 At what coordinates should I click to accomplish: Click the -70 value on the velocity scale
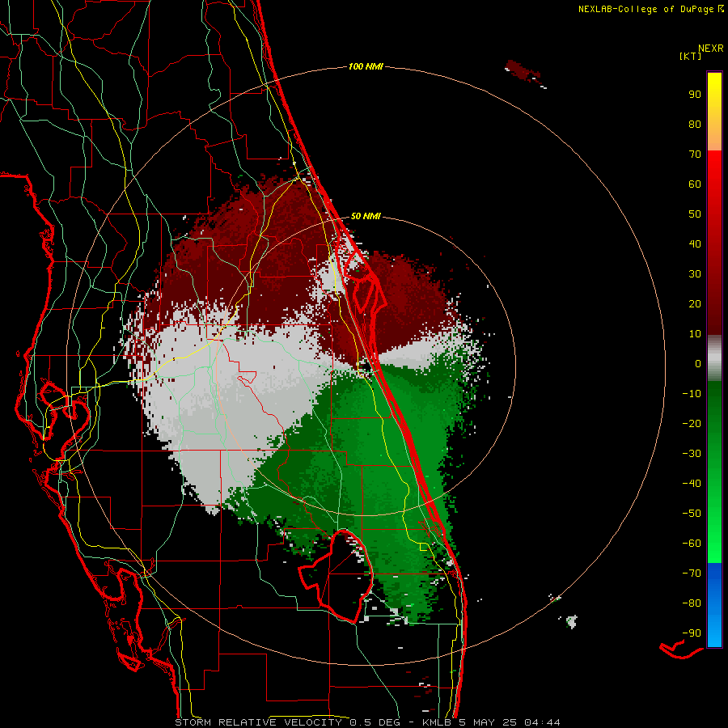[692, 574]
